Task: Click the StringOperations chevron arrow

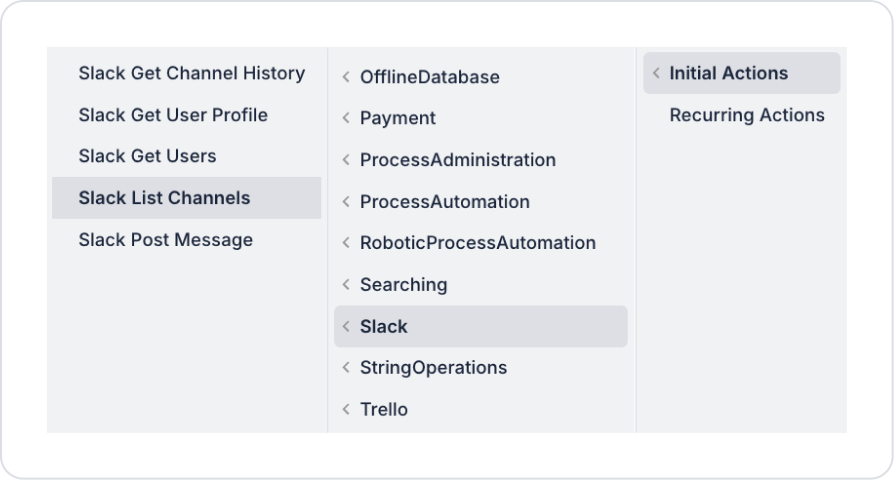Action: [346, 368]
